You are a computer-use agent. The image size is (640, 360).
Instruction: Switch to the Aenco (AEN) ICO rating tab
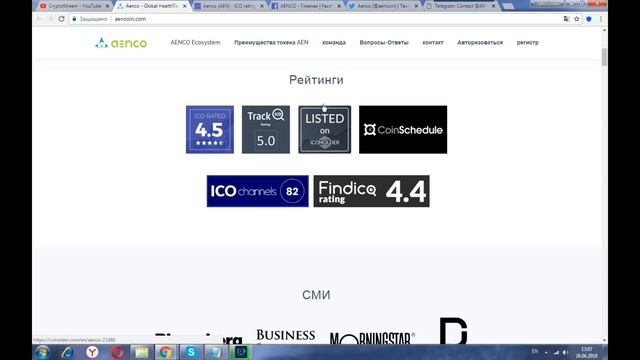click(229, 6)
